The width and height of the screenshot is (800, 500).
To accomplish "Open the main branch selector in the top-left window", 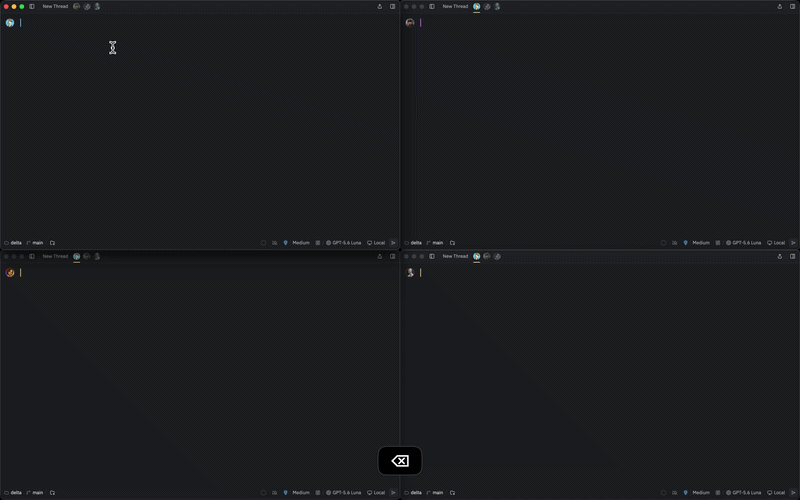I will [x=35, y=243].
